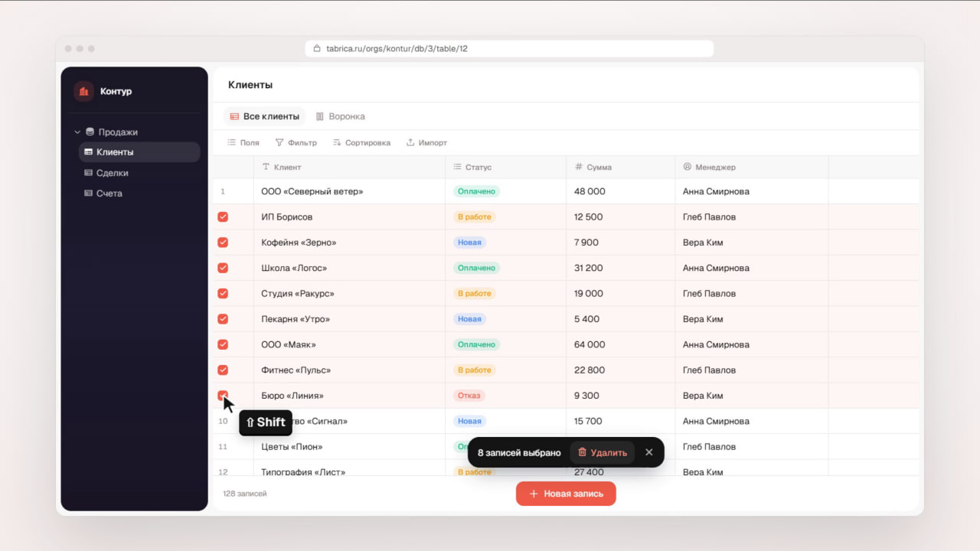Click the Менеджер column header

[x=752, y=167]
